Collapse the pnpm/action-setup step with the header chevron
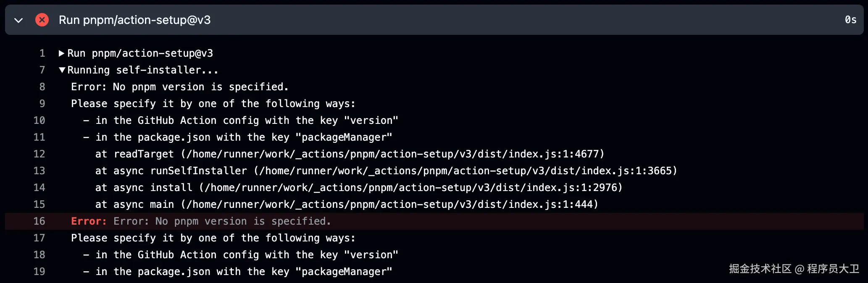This screenshot has width=868, height=283. point(18,20)
